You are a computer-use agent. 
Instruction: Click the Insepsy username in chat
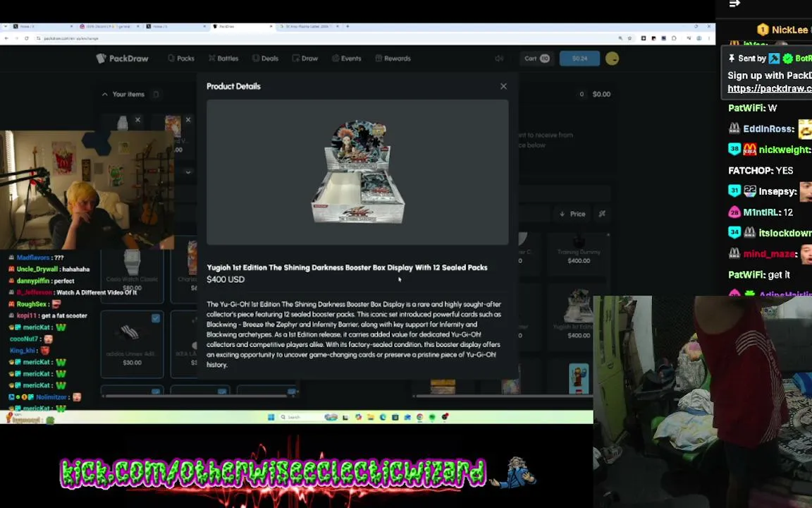pos(777,192)
